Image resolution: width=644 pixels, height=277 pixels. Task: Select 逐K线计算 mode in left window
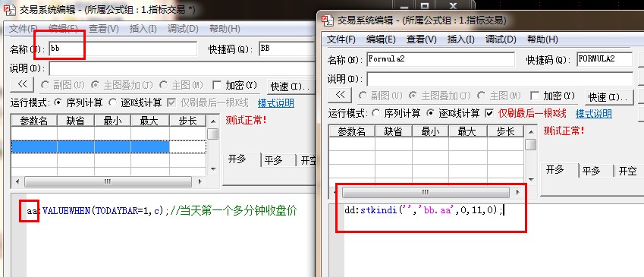click(135, 102)
